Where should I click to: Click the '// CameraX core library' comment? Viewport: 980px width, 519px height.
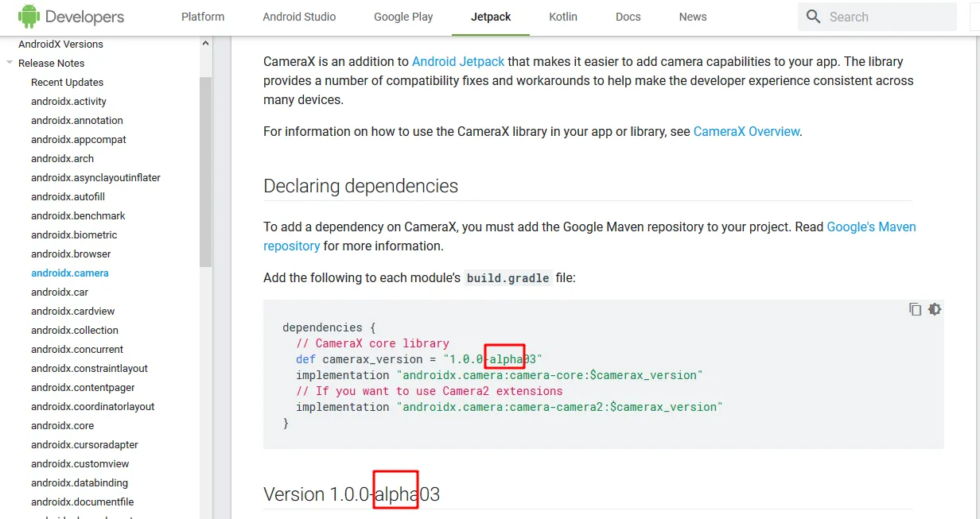click(372, 343)
